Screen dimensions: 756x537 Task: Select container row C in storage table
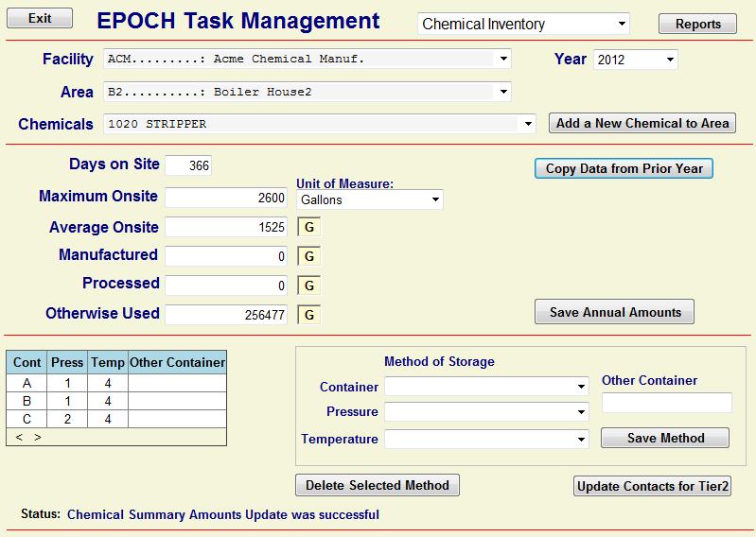pyautogui.click(x=116, y=419)
